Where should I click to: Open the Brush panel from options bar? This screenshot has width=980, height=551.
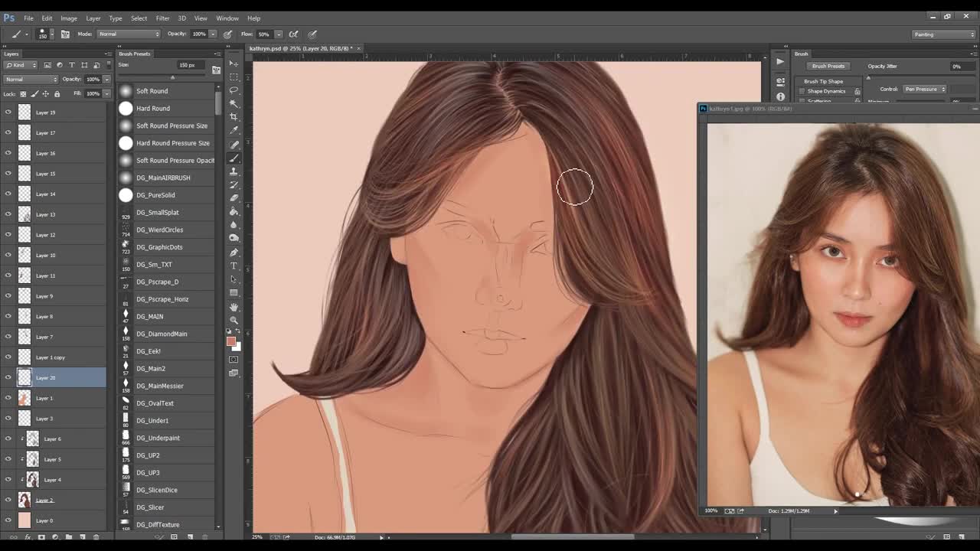(65, 34)
